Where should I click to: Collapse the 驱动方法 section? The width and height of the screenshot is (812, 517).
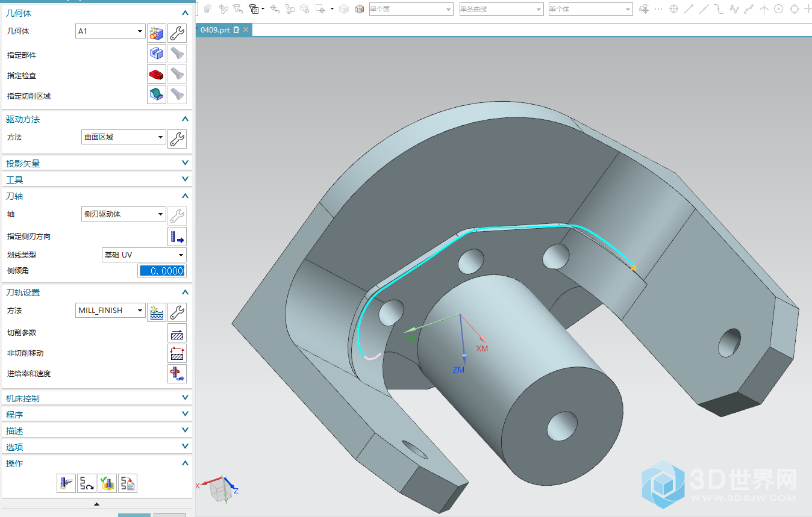185,119
